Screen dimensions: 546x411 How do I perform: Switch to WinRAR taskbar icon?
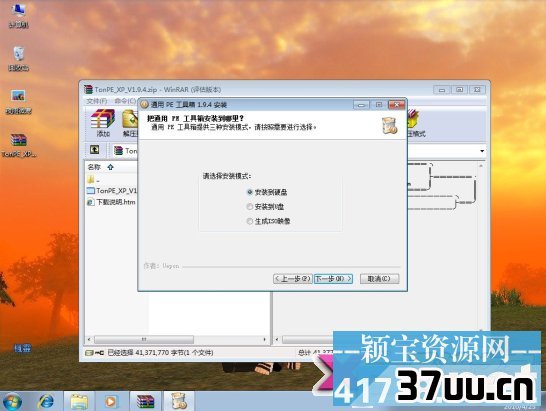click(145, 401)
